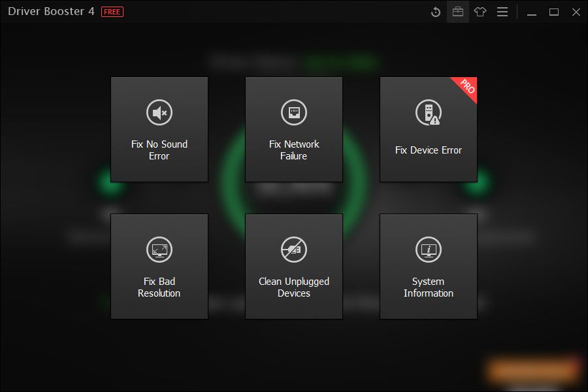This screenshot has width=588, height=392.
Task: Toggle the toolbox briefcase icon
Action: 458,12
